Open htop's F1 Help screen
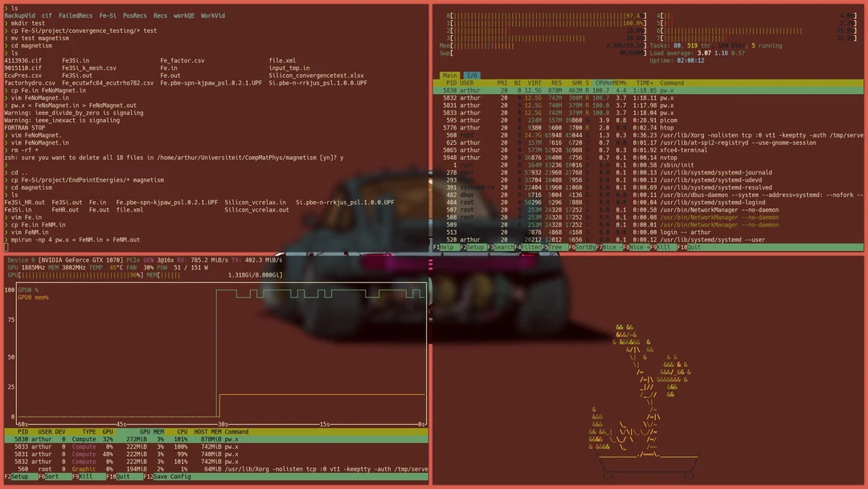The width and height of the screenshot is (868, 489). pos(442,246)
